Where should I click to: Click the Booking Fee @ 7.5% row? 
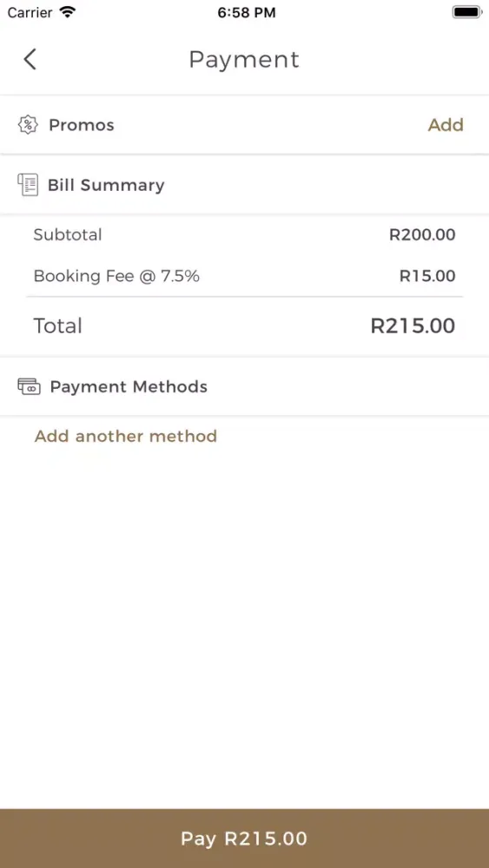click(244, 276)
